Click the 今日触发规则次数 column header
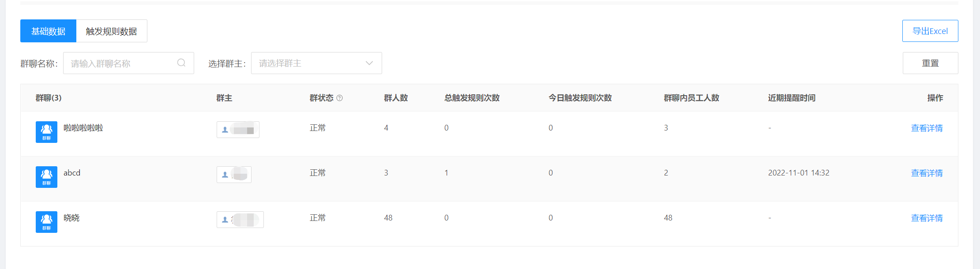This screenshot has height=269, width=980. 580,98
